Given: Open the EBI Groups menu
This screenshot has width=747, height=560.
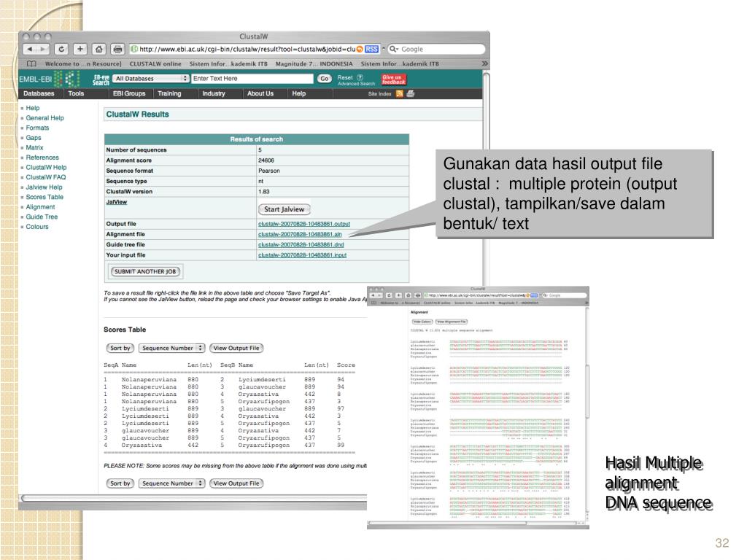Looking at the screenshot, I should coord(129,94).
